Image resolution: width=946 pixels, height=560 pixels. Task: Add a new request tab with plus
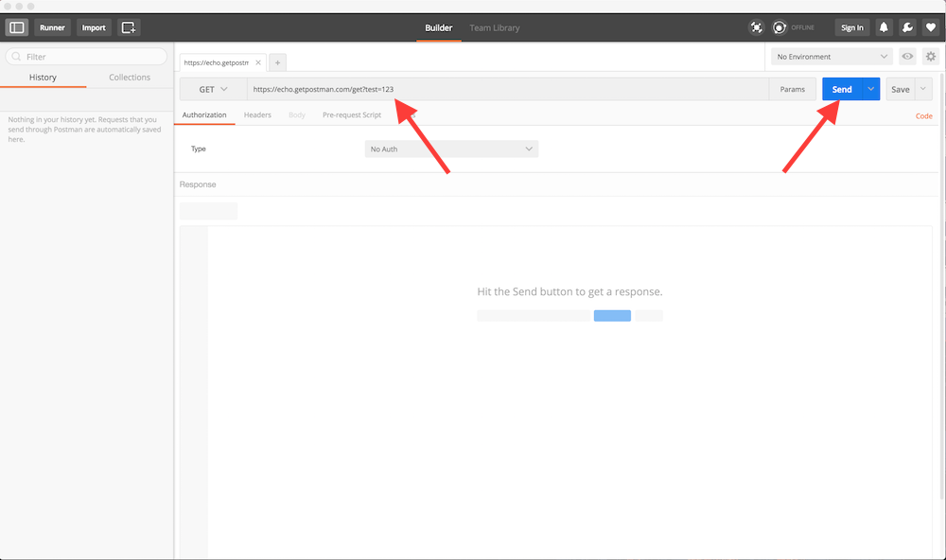click(x=277, y=62)
